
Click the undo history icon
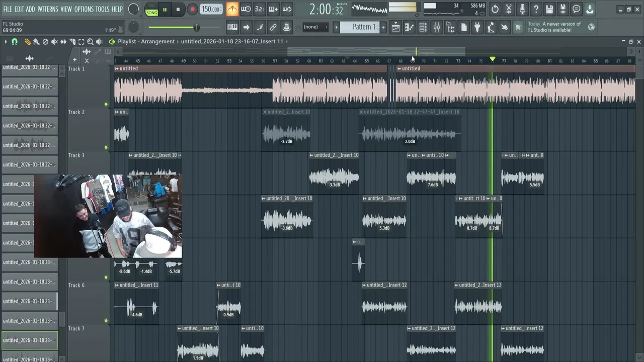coord(495,9)
